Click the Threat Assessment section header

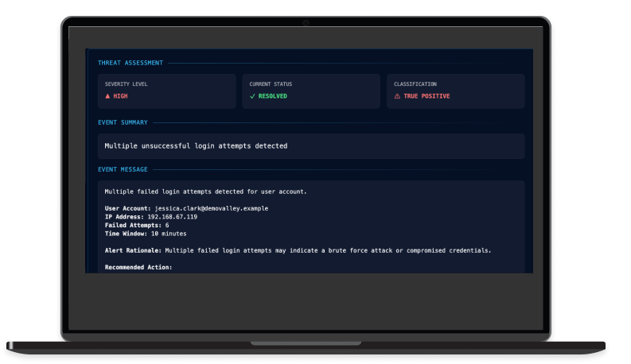(130, 63)
